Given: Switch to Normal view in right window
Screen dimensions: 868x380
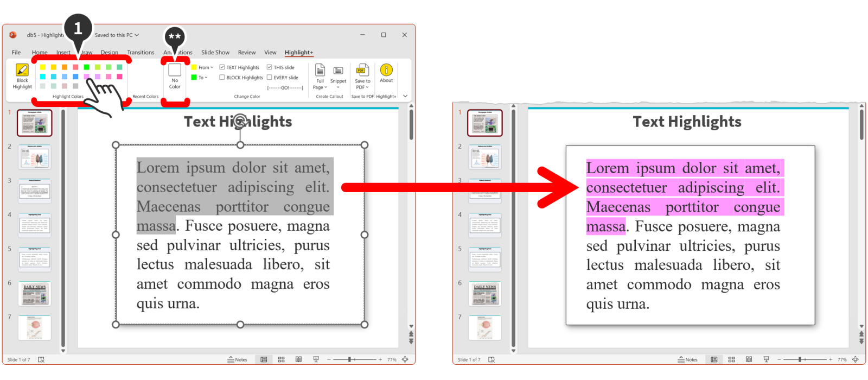Looking at the screenshot, I should coord(714,359).
